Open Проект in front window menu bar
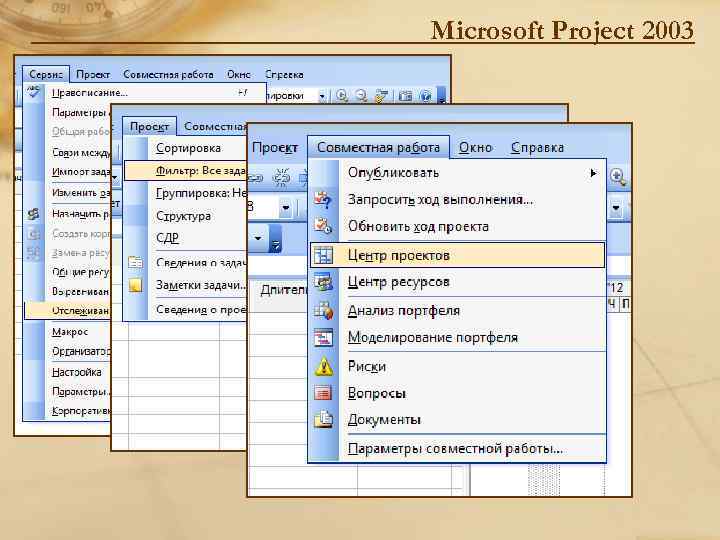The height and width of the screenshot is (540, 720). (275, 148)
